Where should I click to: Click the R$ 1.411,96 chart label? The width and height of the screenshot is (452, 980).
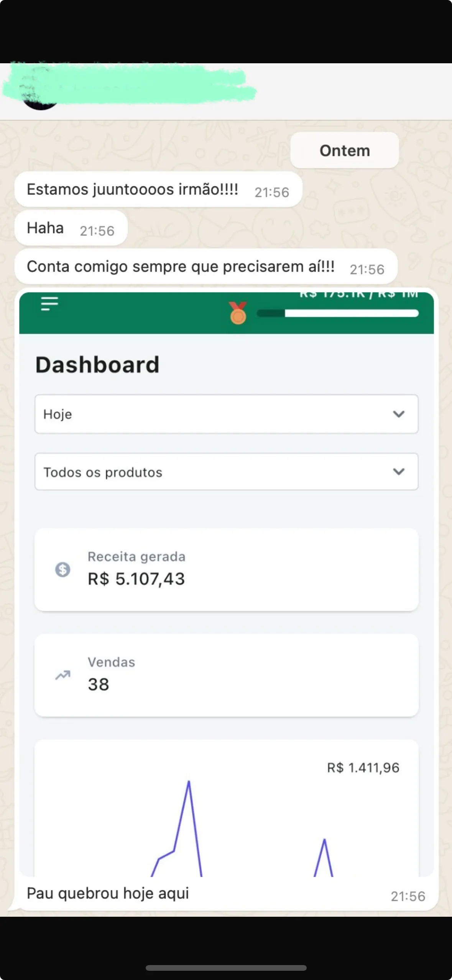(x=363, y=768)
